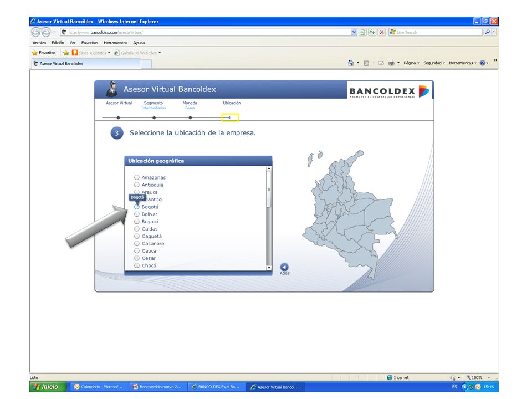Switch to the Asesor Virtual Bancóldex tab
532x399 pixels.
86,64
